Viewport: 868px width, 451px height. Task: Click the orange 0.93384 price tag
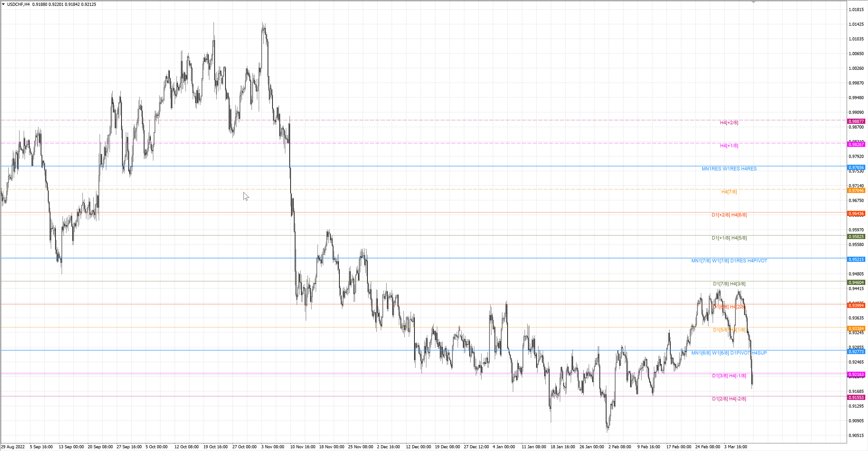tap(856, 329)
